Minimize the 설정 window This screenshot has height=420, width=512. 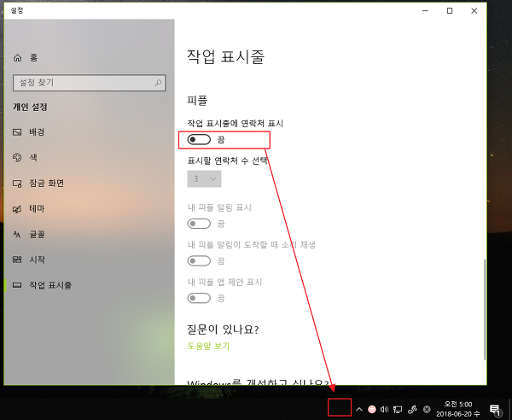pyautogui.click(x=425, y=11)
